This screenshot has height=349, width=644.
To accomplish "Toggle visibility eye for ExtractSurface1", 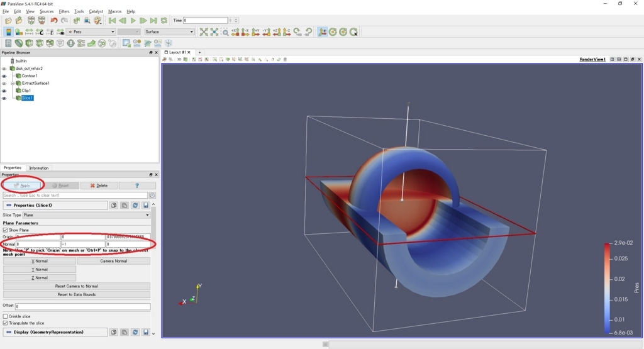I will 4,84.
